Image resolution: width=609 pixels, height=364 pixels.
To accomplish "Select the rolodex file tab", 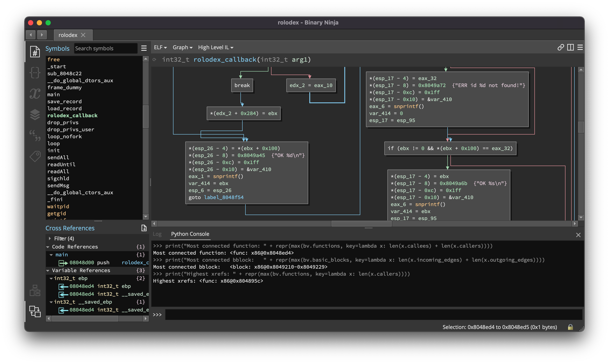I will coord(68,35).
